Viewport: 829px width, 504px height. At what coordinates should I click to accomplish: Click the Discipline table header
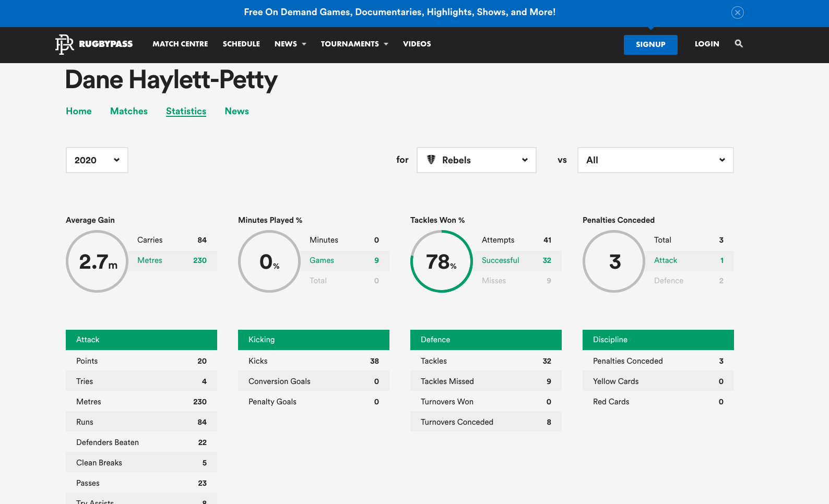[x=658, y=340]
